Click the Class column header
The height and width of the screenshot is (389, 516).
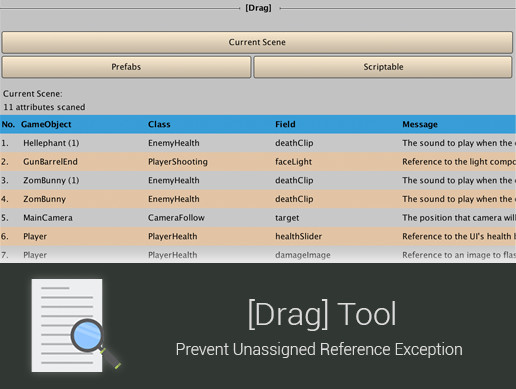159,124
